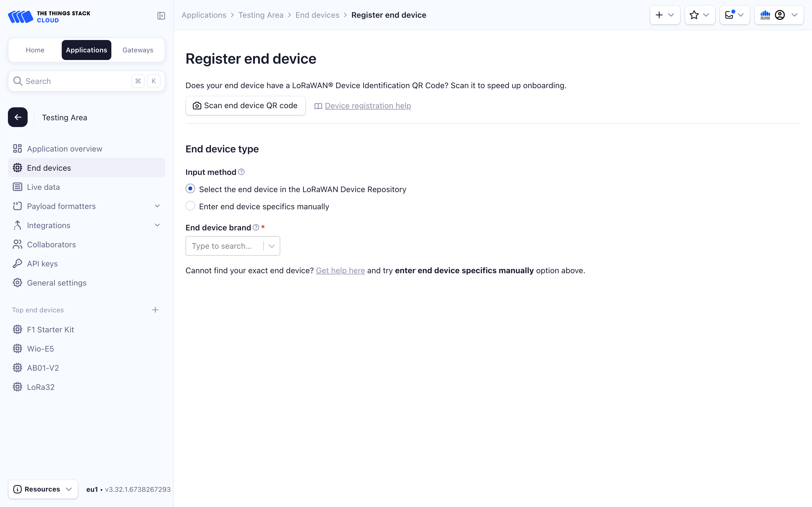Viewport: 812px width, 507px height.
Task: Switch to the Gateways tab
Action: click(138, 50)
